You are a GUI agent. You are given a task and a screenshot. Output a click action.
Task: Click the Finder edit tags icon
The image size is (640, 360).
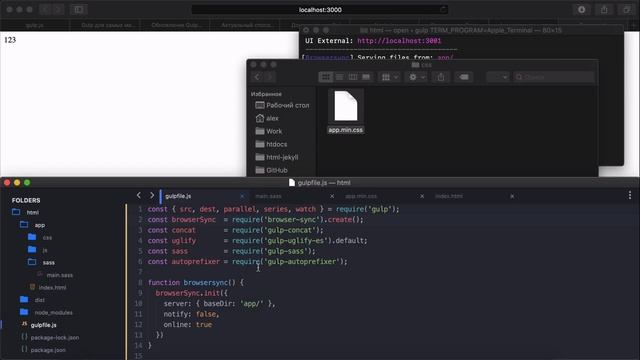[464, 77]
